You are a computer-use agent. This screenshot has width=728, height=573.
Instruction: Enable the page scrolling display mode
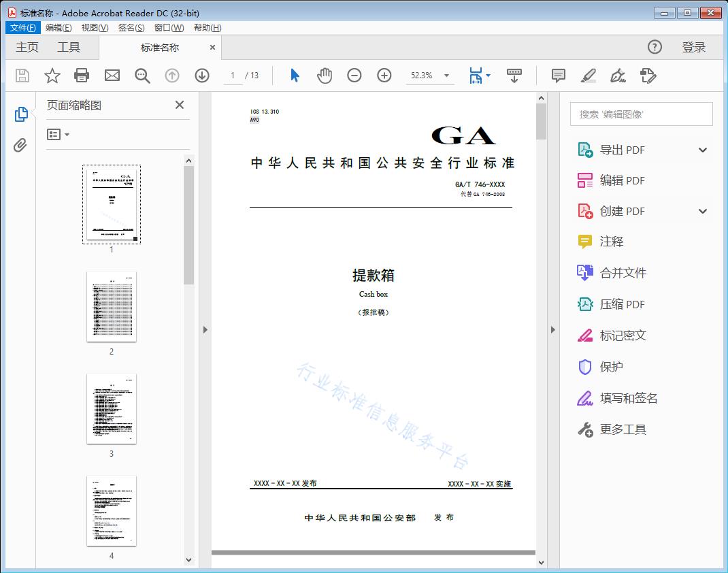pos(514,76)
